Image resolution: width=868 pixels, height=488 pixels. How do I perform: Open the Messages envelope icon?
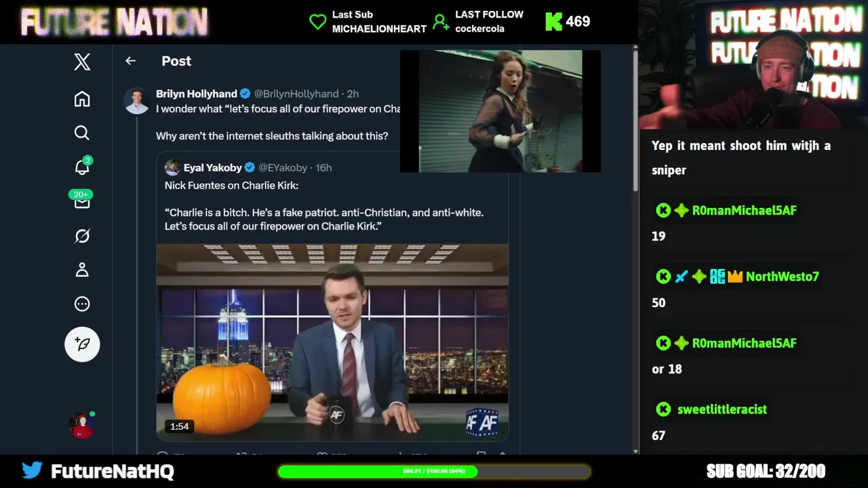[x=82, y=201]
